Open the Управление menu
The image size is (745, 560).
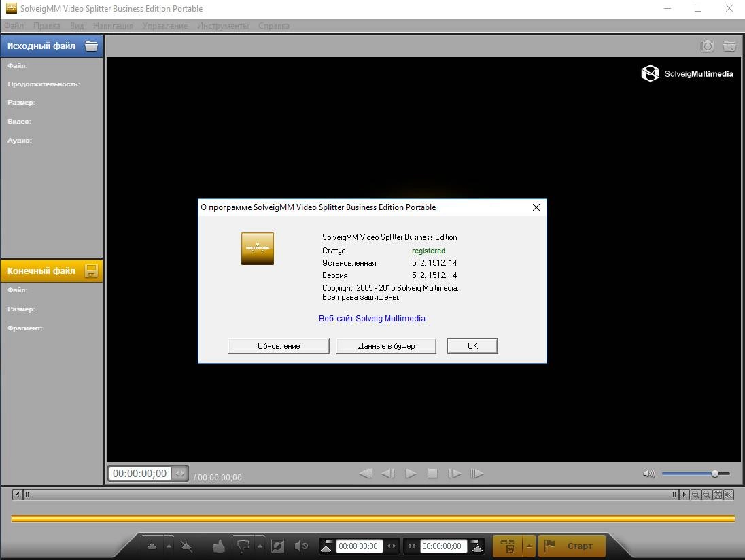(x=165, y=26)
